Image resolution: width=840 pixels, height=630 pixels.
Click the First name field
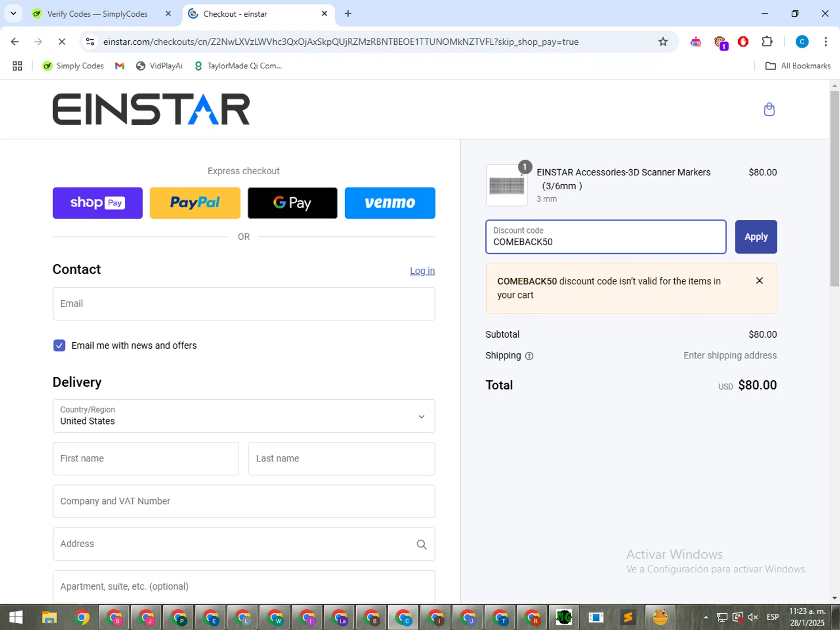146,459
